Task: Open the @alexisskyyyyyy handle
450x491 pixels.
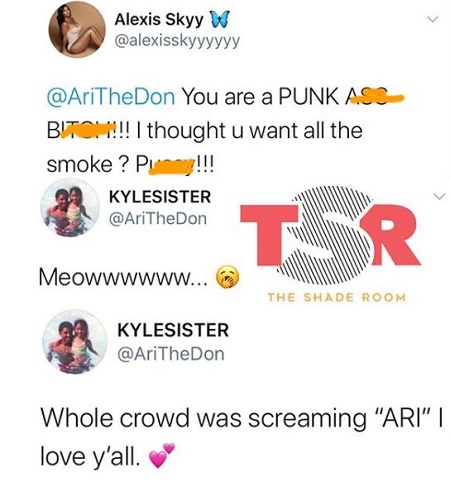Action: coord(177,41)
